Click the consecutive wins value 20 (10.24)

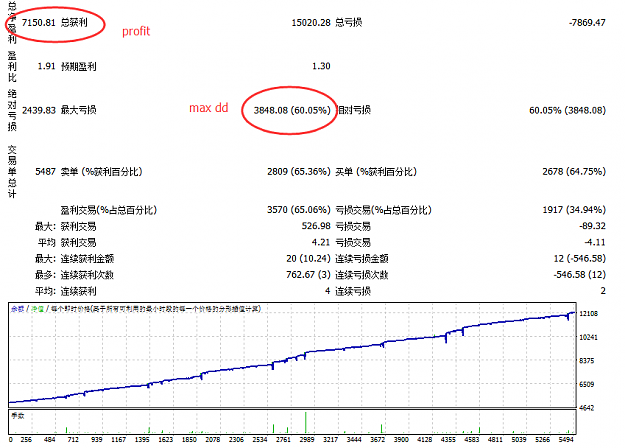click(308, 259)
